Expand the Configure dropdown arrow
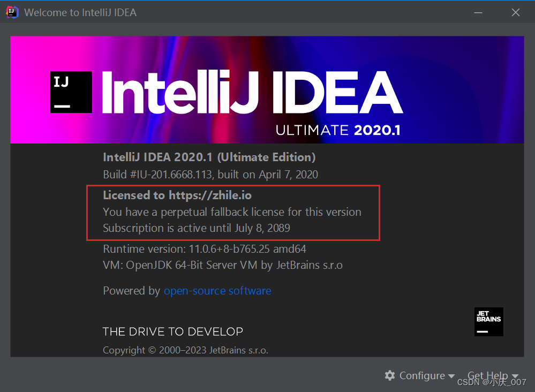 coord(451,376)
